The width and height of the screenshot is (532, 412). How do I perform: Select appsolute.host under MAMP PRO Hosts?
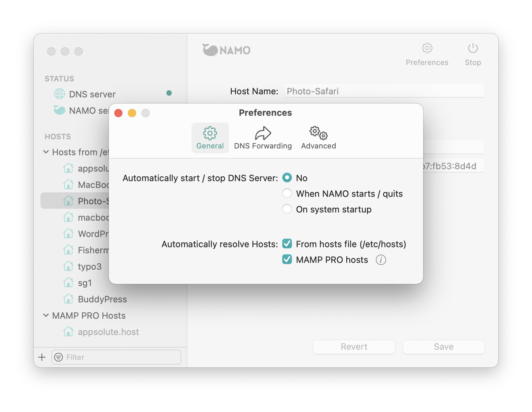(109, 332)
